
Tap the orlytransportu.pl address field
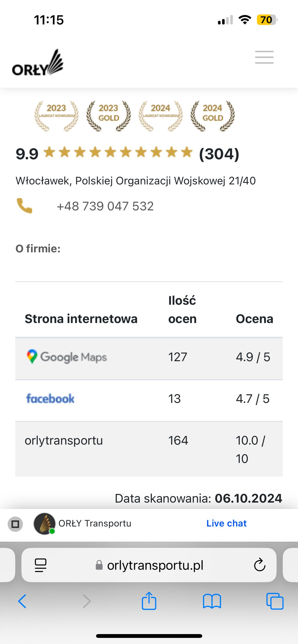click(x=155, y=565)
